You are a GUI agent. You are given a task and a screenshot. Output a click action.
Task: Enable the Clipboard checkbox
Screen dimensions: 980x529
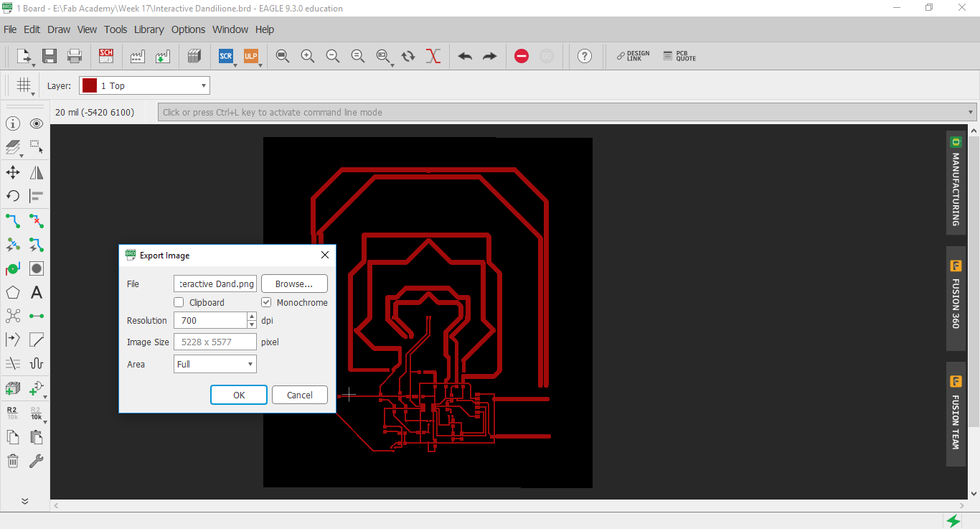pos(179,303)
